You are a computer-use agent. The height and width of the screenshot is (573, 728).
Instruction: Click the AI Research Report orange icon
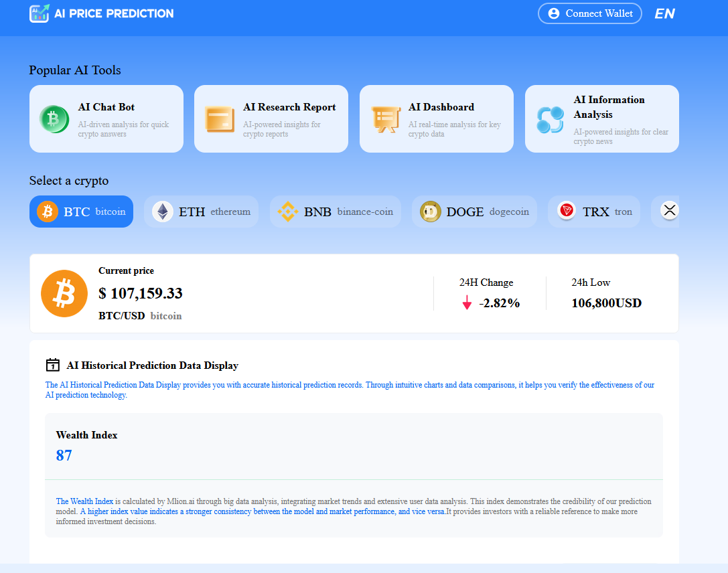point(220,119)
